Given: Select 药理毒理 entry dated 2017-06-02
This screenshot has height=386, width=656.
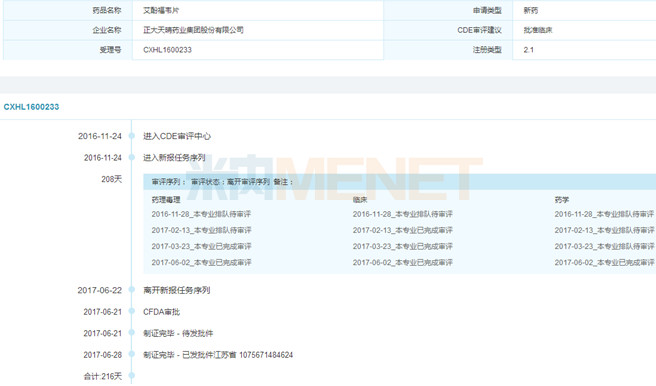Looking at the screenshot, I should [201, 263].
